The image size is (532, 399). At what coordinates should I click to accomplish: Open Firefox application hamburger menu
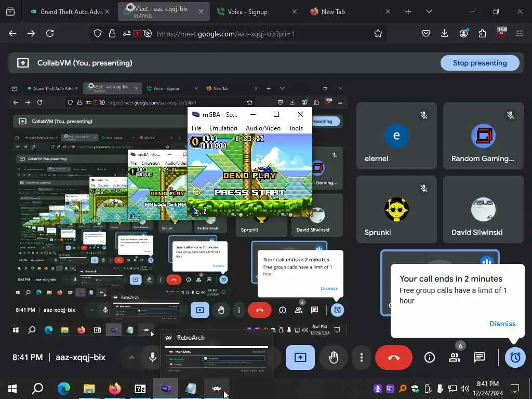click(x=520, y=33)
